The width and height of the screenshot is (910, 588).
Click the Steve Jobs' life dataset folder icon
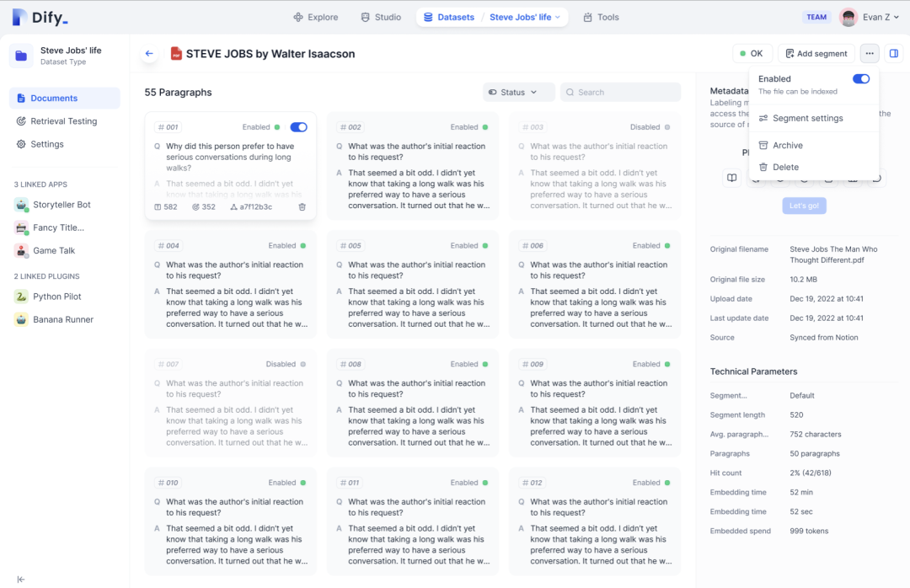[x=22, y=56]
